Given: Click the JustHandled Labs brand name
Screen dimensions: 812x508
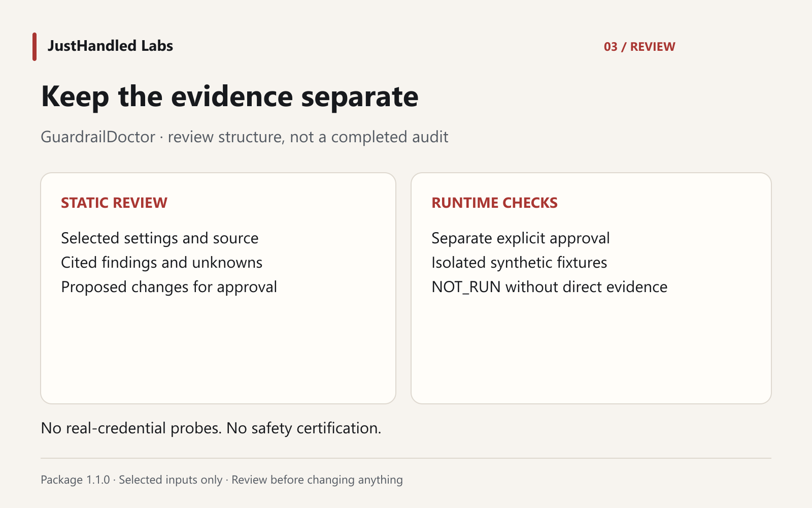Looking at the screenshot, I should pos(110,46).
